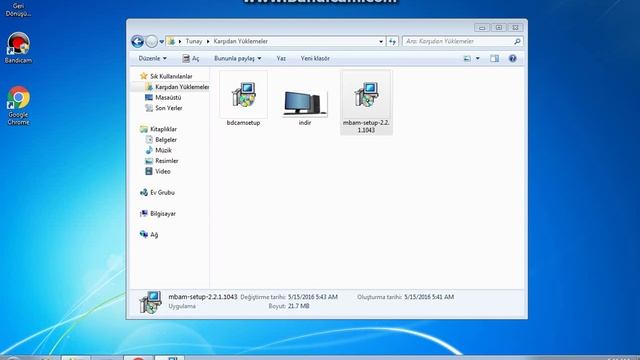Click the mbam-setup-2.2.1.1043 file name label

pyautogui.click(x=366, y=126)
